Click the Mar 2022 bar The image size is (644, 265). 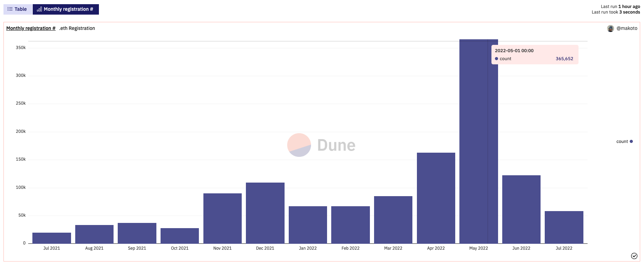[393, 220]
